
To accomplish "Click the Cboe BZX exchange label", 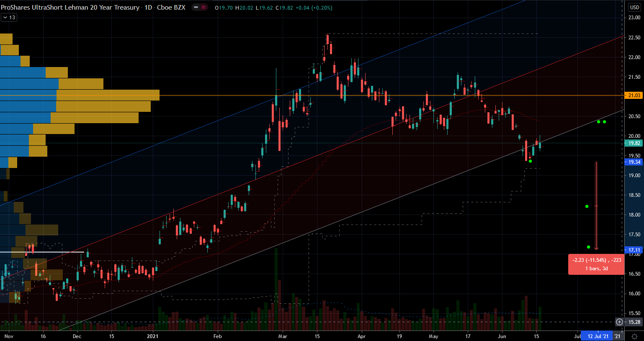I will (171, 8).
